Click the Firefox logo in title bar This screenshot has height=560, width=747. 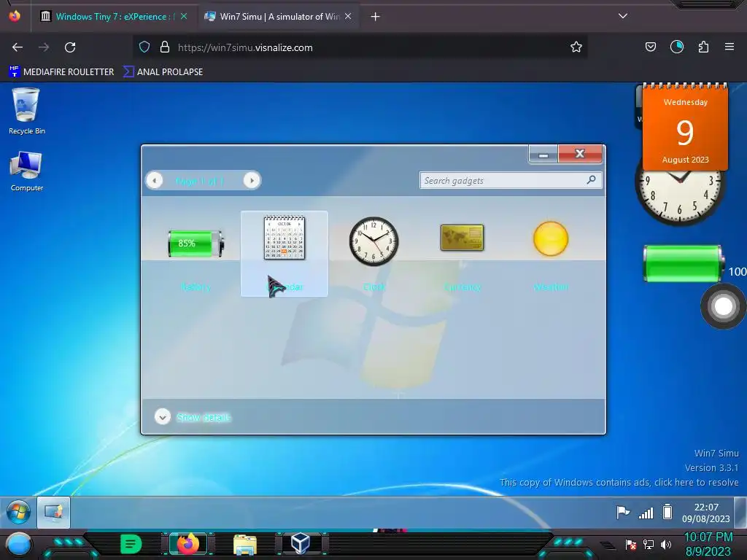[15, 16]
